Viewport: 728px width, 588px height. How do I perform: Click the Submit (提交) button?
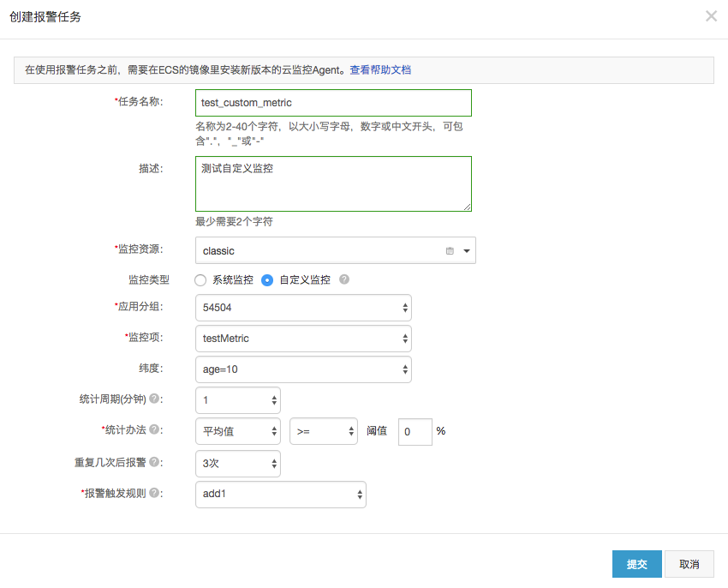(636, 564)
